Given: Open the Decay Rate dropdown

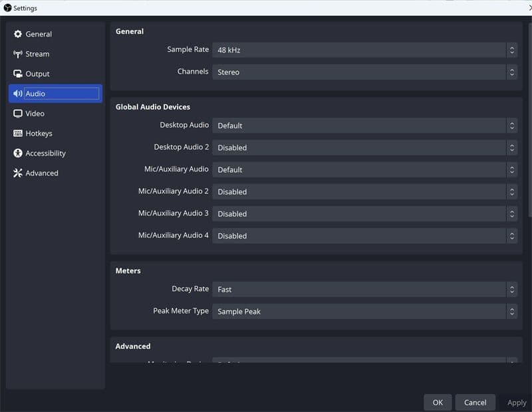Looking at the screenshot, I should point(364,289).
